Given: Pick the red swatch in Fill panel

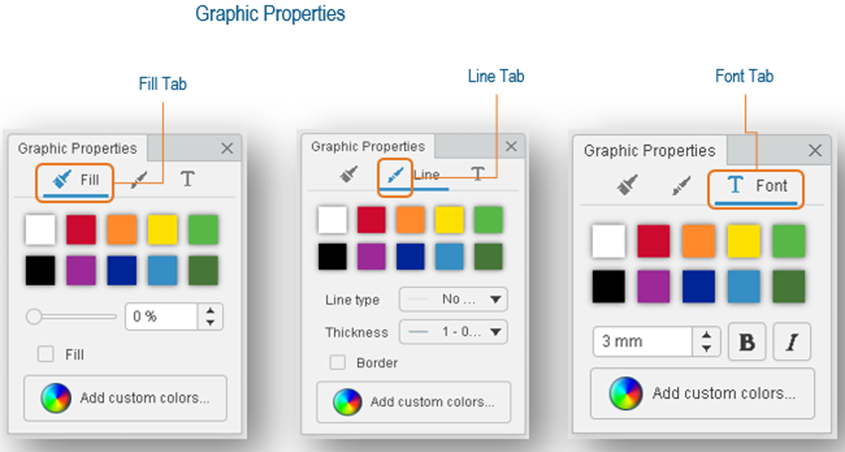Looking at the screenshot, I should pos(81,230).
